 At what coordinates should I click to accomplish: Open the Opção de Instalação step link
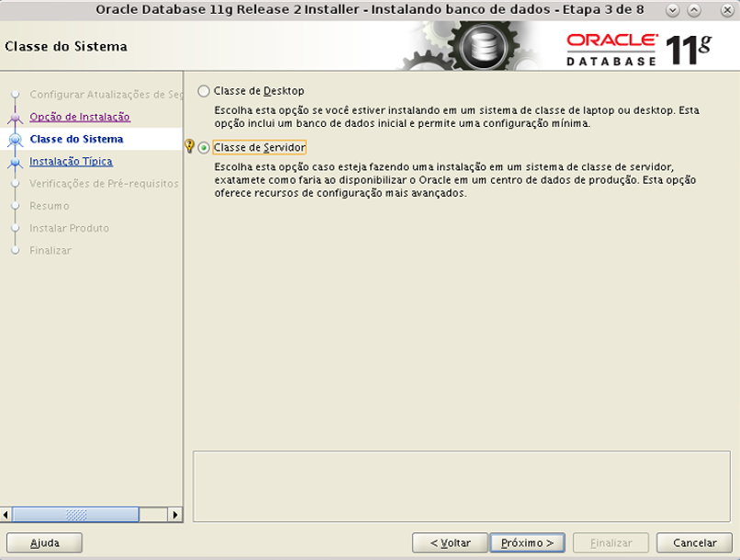pos(80,117)
